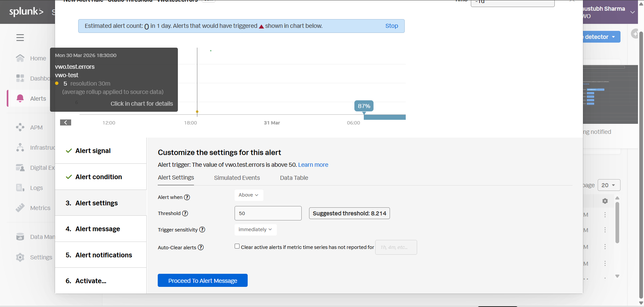Open the Settings gear in sidebar
644x307 pixels.
(20, 257)
